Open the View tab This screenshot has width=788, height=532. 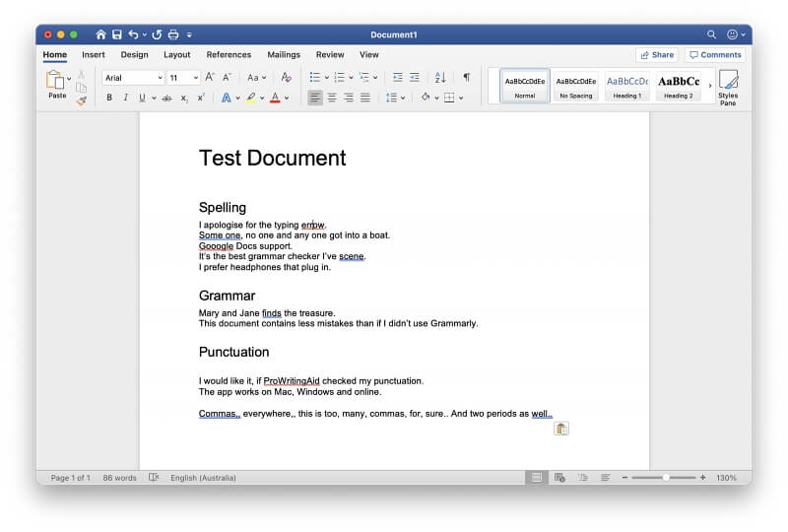[x=368, y=54]
